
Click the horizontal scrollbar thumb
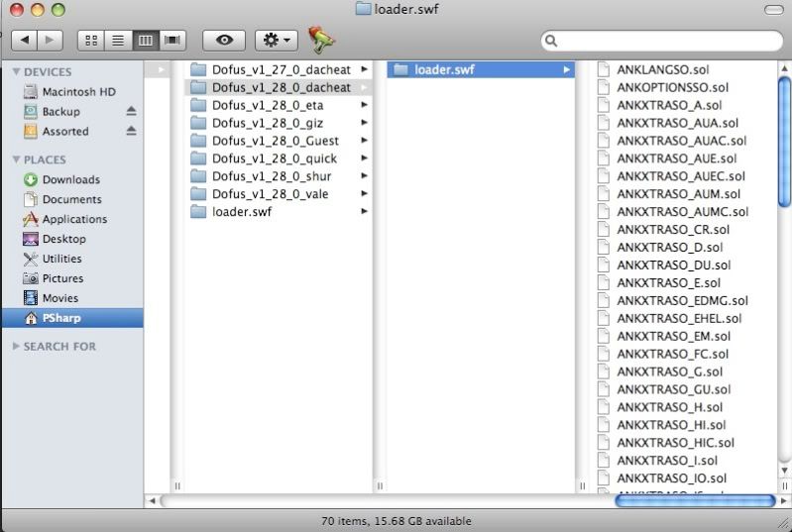click(x=695, y=500)
